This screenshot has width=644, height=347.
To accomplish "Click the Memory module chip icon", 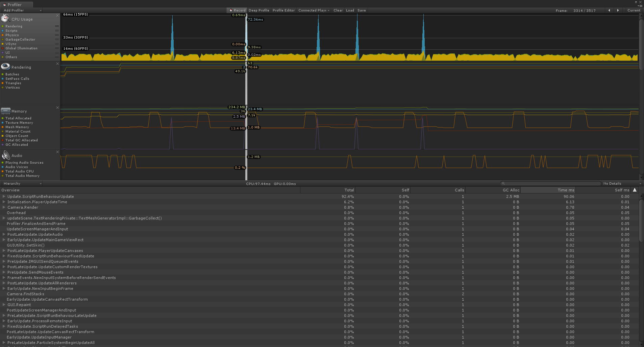I will click(x=5, y=111).
